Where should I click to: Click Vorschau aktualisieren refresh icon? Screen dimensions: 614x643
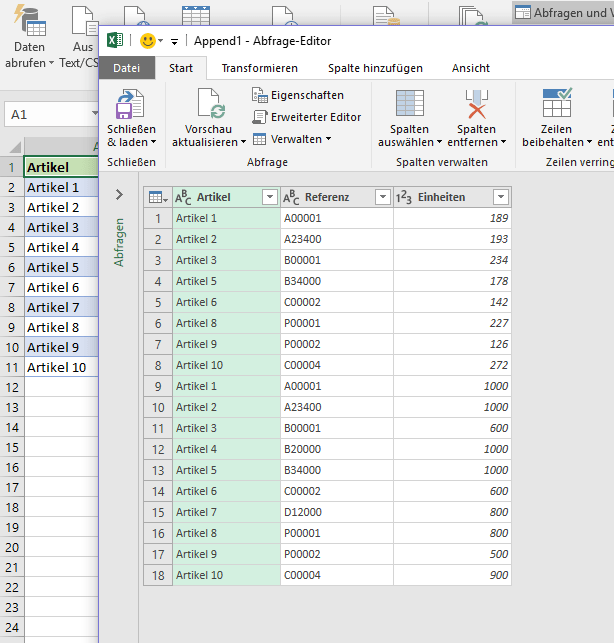click(x=210, y=106)
